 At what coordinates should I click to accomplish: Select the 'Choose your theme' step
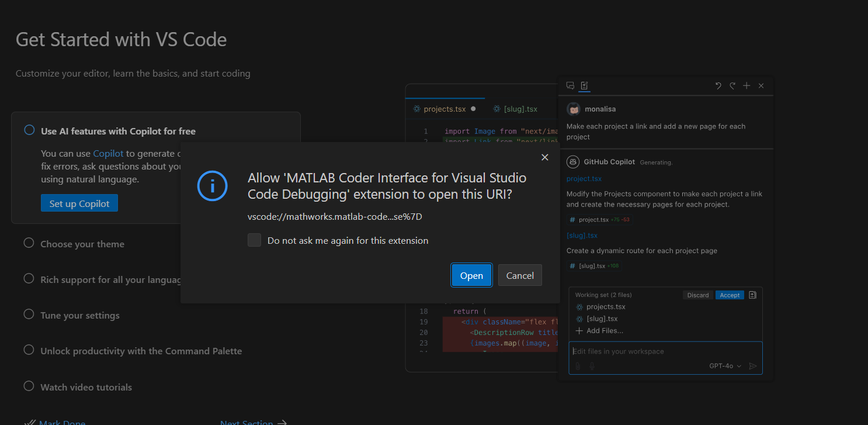[82, 244]
